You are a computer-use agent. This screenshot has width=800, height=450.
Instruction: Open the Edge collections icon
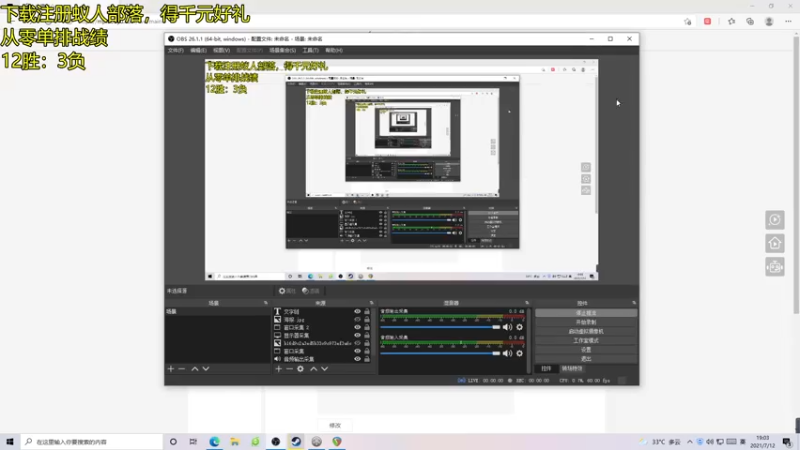point(750,21)
